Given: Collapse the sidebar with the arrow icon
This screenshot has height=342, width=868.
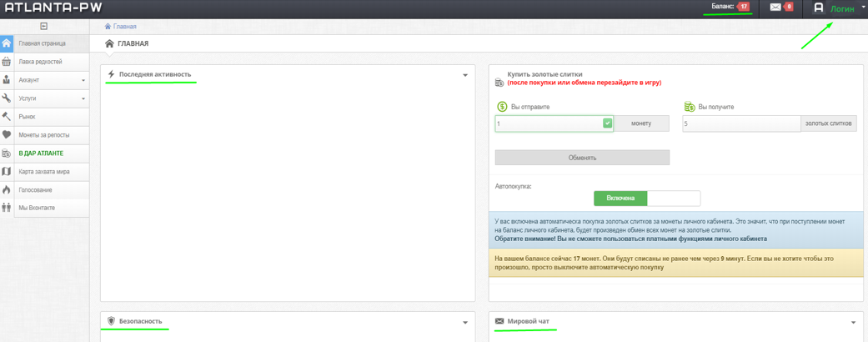Looking at the screenshot, I should (44, 26).
